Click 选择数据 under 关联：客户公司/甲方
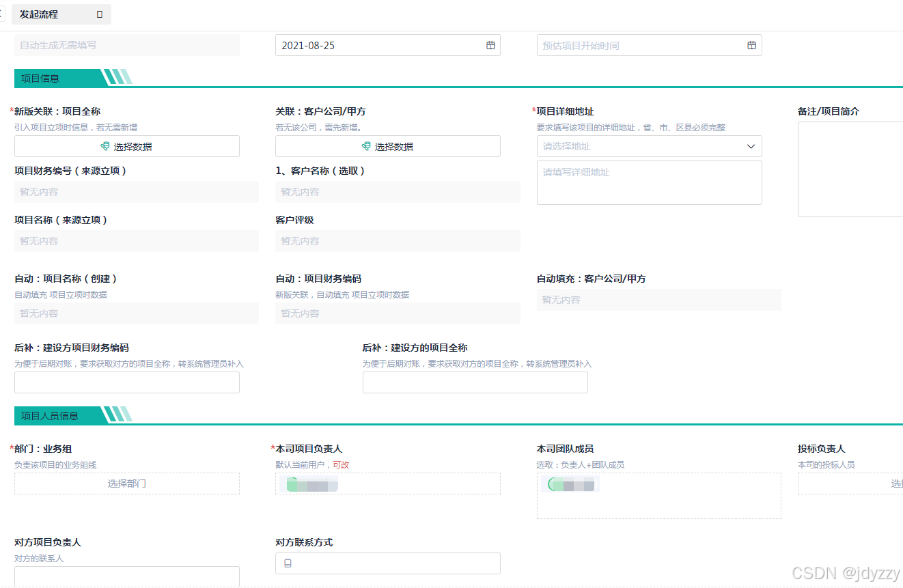The height and width of the screenshot is (588, 903). pos(388,146)
